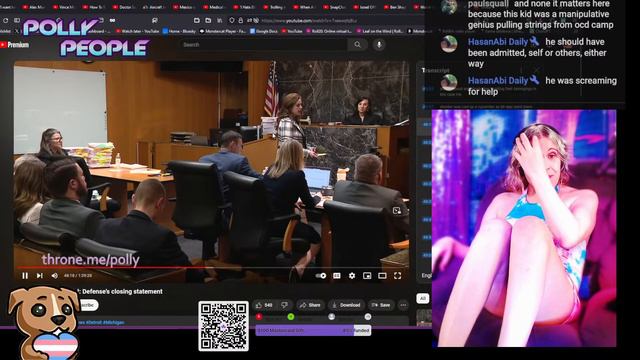Image resolution: width=640 pixels, height=360 pixels.
Task: Turn on closed captions in player
Action: (337, 276)
